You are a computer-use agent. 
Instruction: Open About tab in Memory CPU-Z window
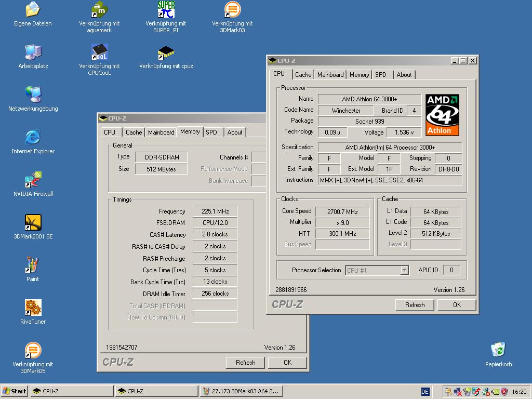pos(235,132)
